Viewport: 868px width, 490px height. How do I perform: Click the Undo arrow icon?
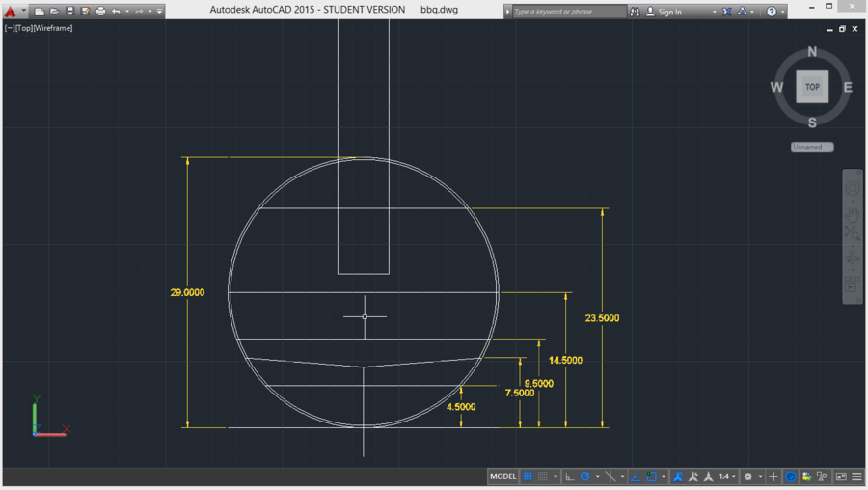116,12
